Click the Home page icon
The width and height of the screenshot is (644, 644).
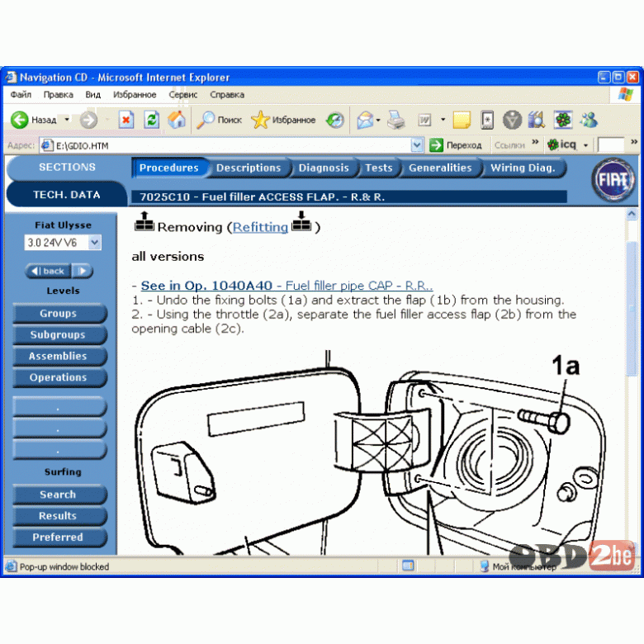(x=177, y=120)
